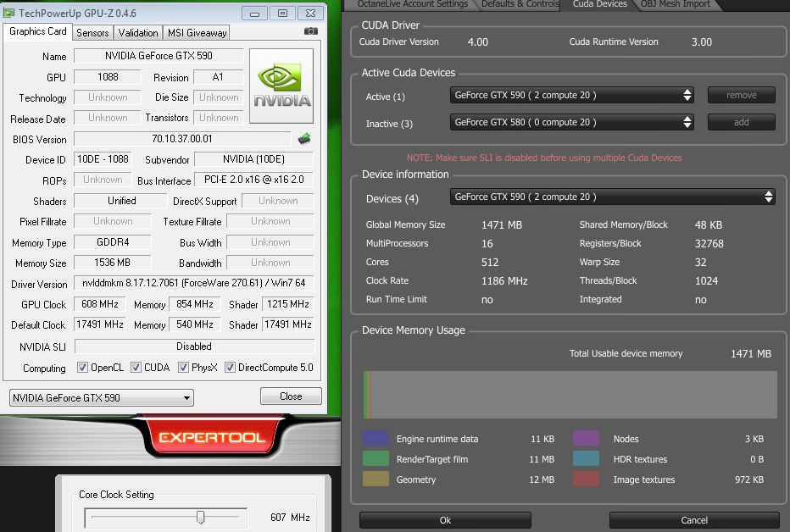Click the Name field NVIDIA GeForce GTX 590
Screen dimensions: 790x532
tap(159, 56)
